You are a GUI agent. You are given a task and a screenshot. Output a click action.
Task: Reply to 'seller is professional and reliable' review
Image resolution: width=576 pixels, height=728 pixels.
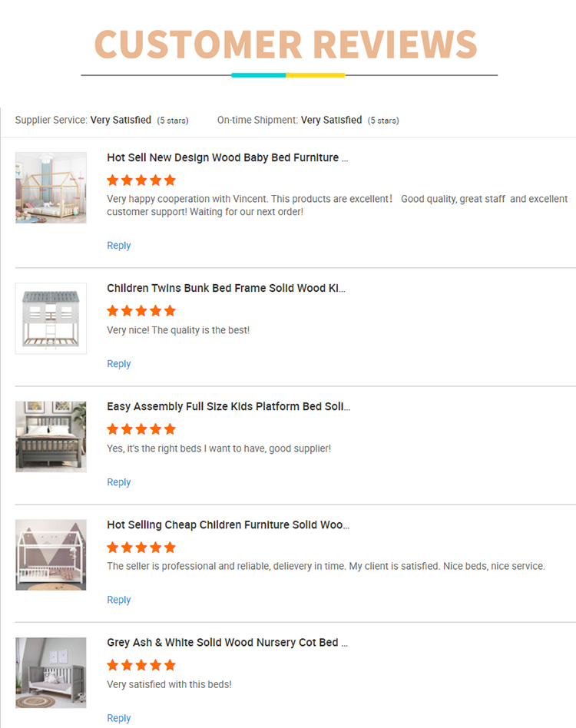pos(118,600)
